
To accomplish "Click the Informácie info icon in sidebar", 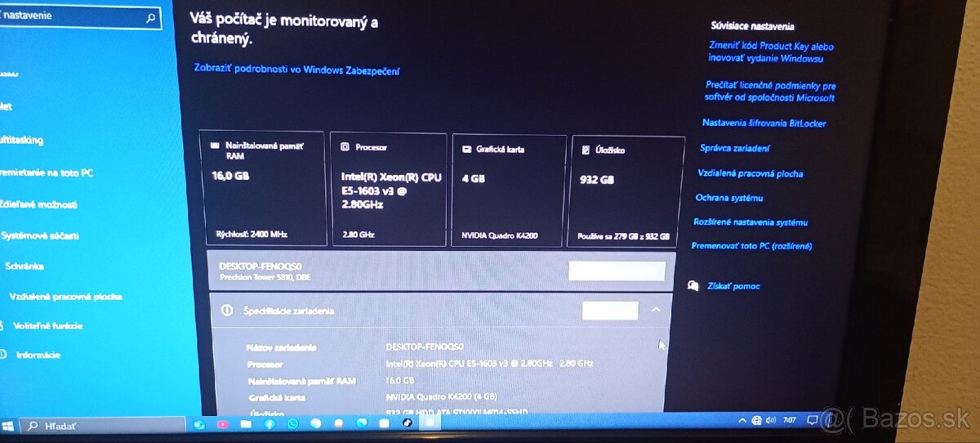I will [3, 355].
